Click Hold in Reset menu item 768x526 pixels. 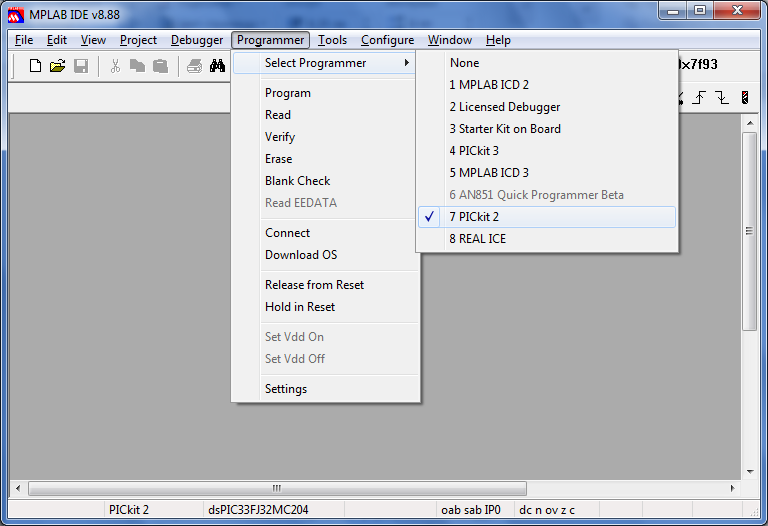pyautogui.click(x=325, y=307)
